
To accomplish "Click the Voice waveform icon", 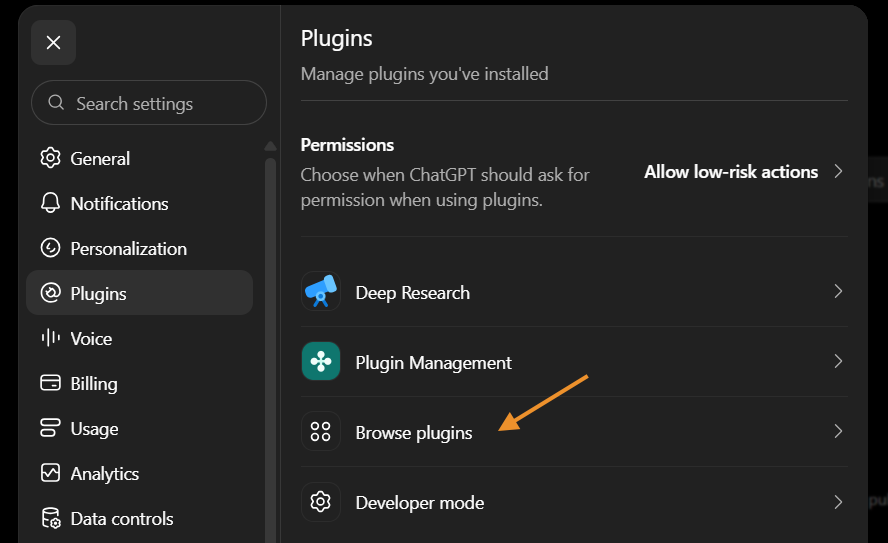I will tap(50, 338).
